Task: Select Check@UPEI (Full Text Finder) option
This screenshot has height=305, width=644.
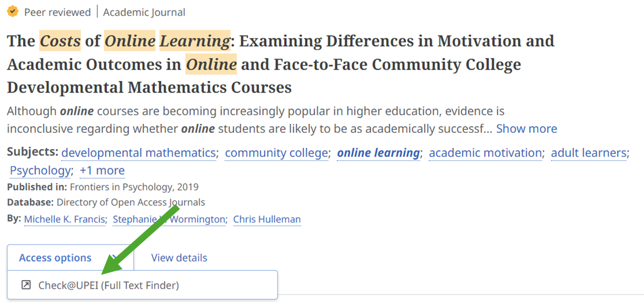Action: pyautogui.click(x=108, y=285)
